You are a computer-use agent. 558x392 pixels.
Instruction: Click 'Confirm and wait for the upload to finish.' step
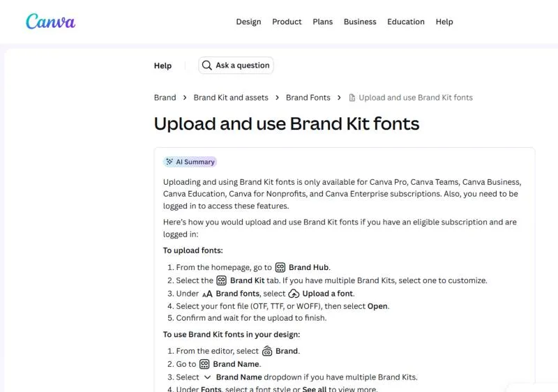(251, 318)
